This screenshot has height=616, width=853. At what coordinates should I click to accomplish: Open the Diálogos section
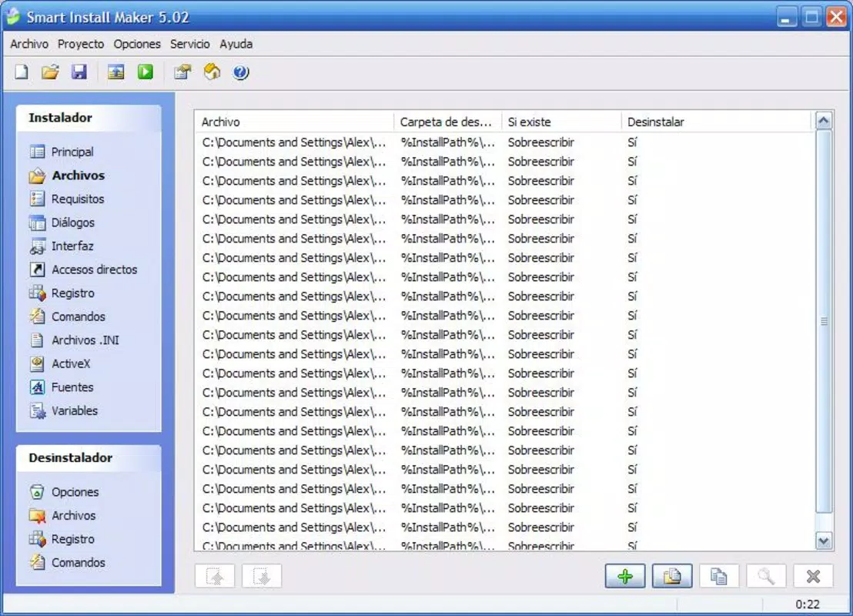[62, 223]
